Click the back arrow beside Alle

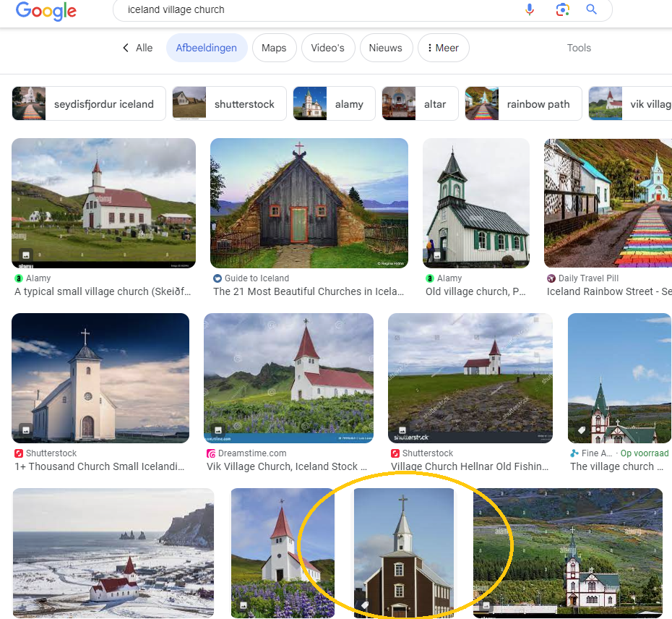point(126,48)
